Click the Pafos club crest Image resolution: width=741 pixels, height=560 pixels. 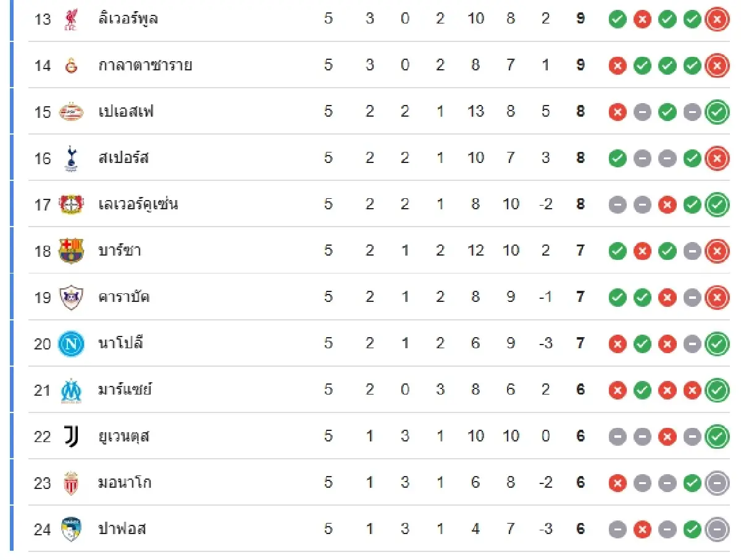coord(71,529)
